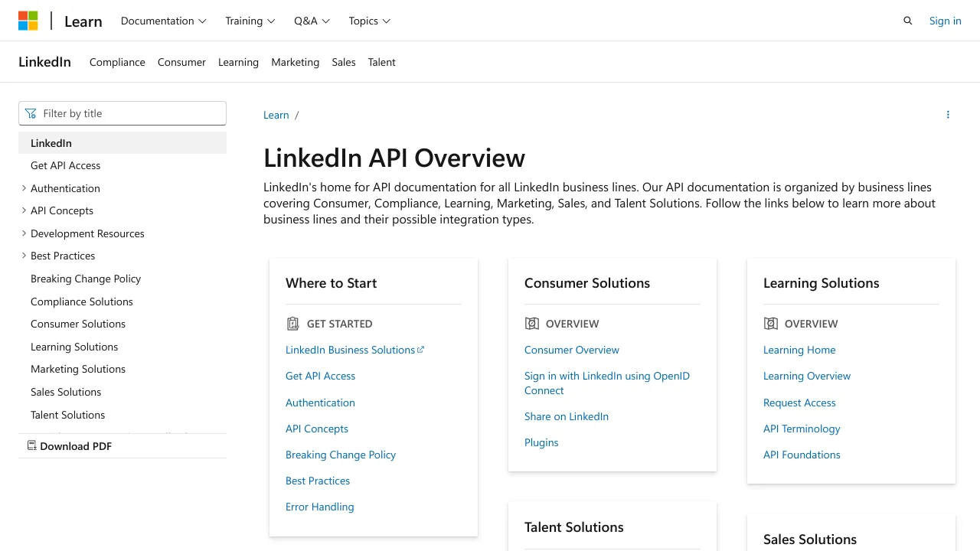Go to Marketing in the LinkedIn nav bar

pyautogui.click(x=295, y=62)
